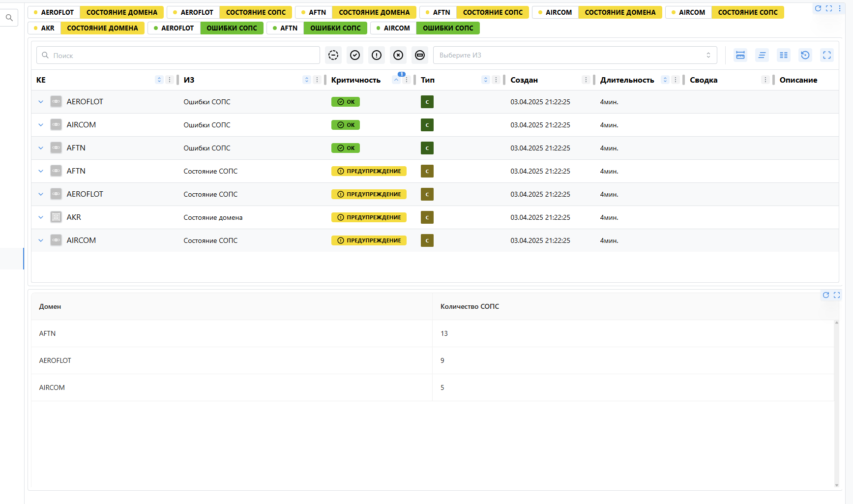This screenshot has width=853, height=504.
Task: Sort by the ИЗ column
Action: (x=307, y=80)
